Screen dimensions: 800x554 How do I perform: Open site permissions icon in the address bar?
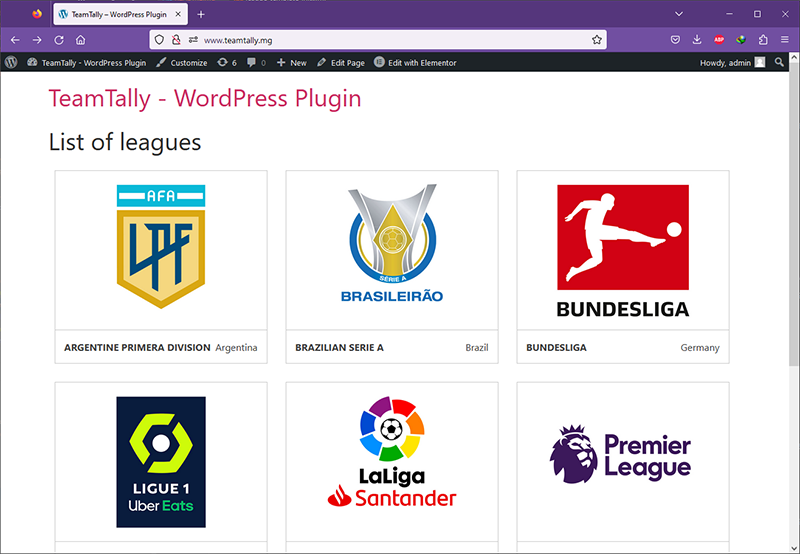coord(193,40)
